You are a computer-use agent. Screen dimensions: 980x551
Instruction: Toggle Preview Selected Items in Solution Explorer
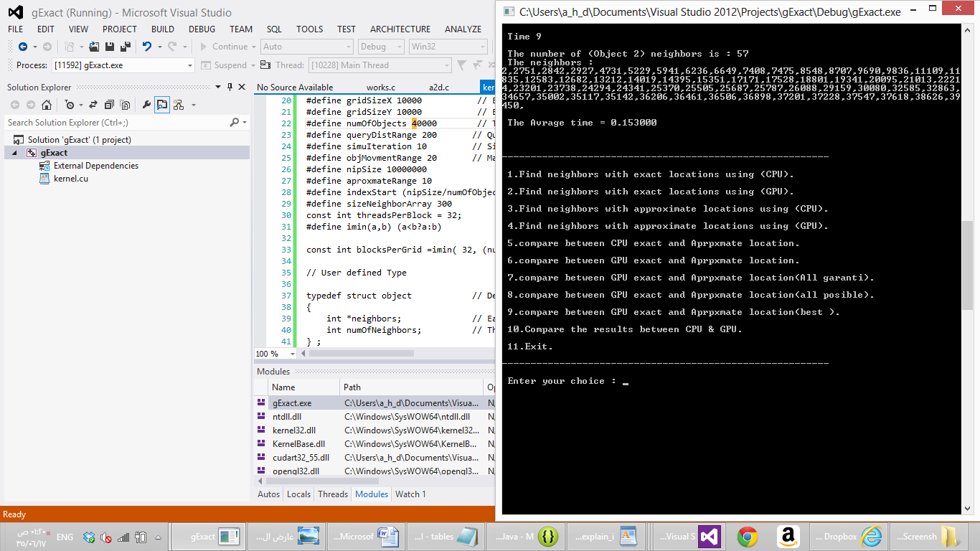(x=162, y=105)
